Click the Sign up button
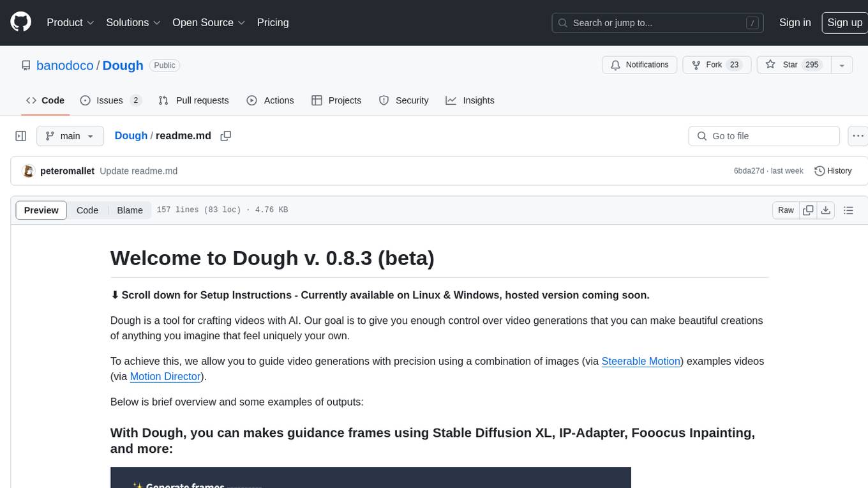The width and height of the screenshot is (868, 488). coord(844,22)
